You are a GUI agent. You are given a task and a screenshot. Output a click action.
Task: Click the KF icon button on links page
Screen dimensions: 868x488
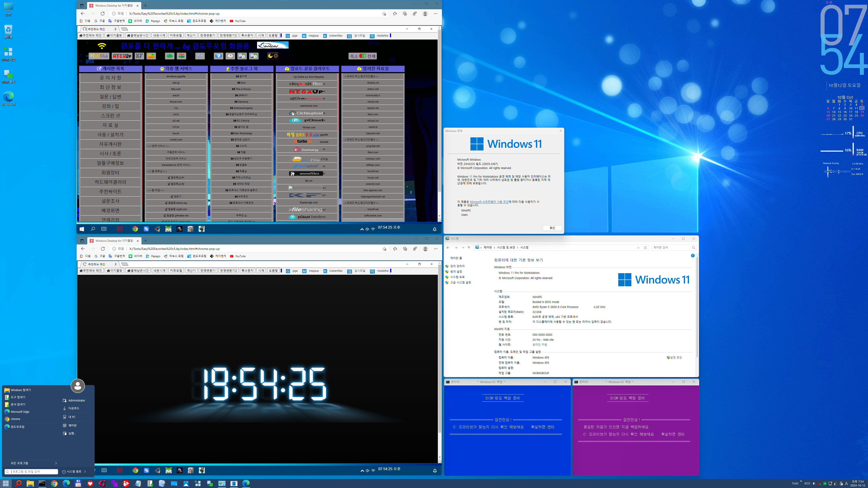pyautogui.click(x=139, y=56)
